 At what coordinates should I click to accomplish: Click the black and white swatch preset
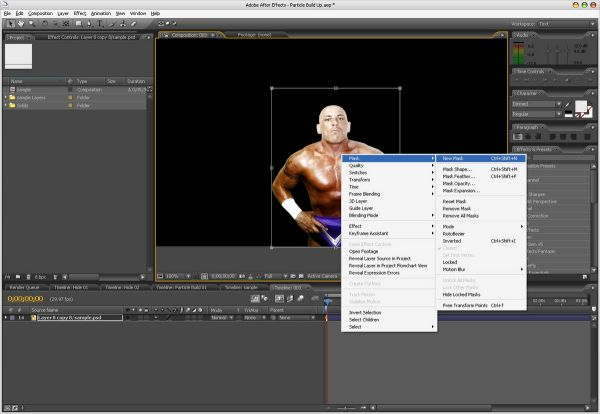click(x=569, y=114)
